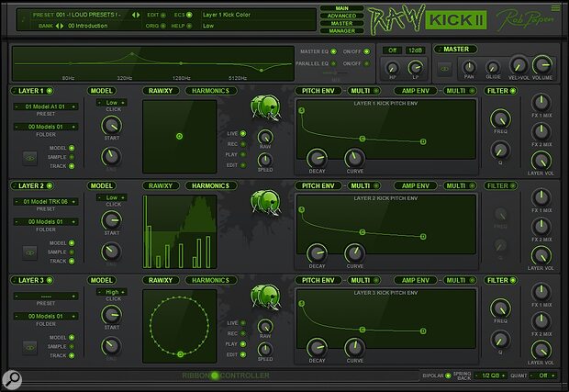
Task: Toggle Layer 1 on/off LED
Action: pyautogui.click(x=50, y=91)
